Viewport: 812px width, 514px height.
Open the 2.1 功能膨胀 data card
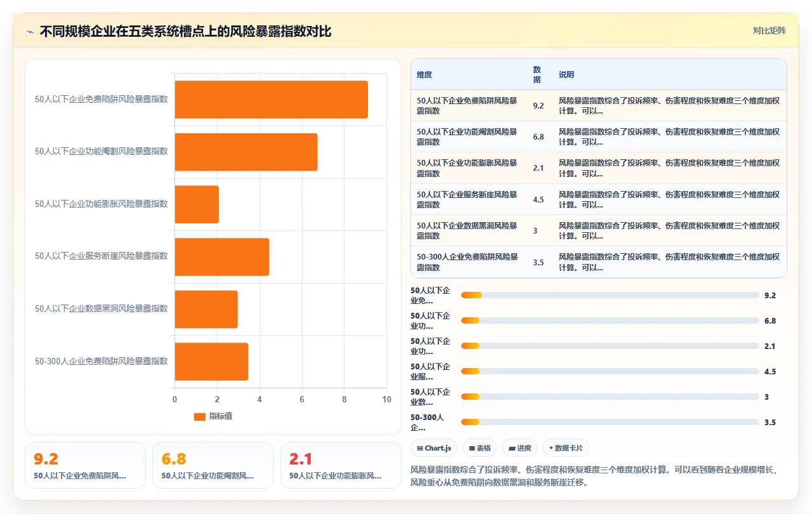tap(341, 465)
